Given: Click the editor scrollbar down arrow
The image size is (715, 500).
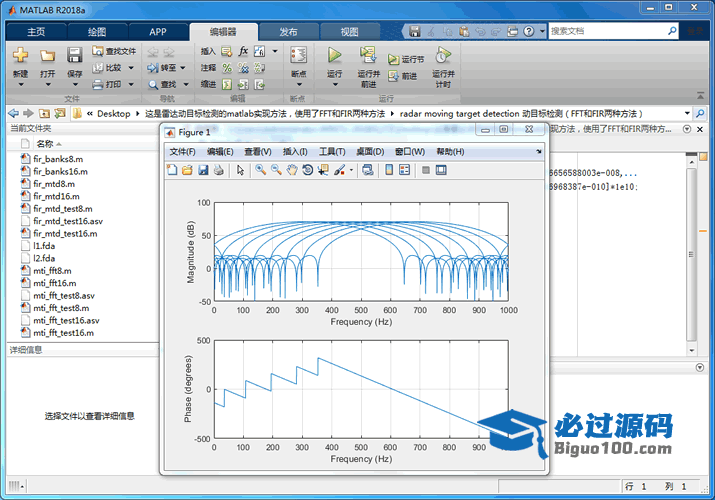Looking at the screenshot, I should [692, 350].
